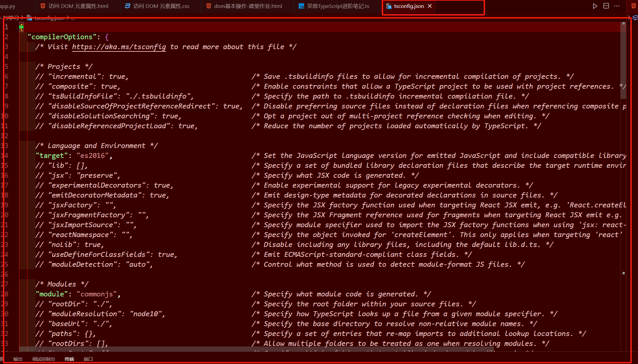This screenshot has width=638, height=364.
Task: Click the "compilerOptions" key on line 2
Action: point(62,37)
